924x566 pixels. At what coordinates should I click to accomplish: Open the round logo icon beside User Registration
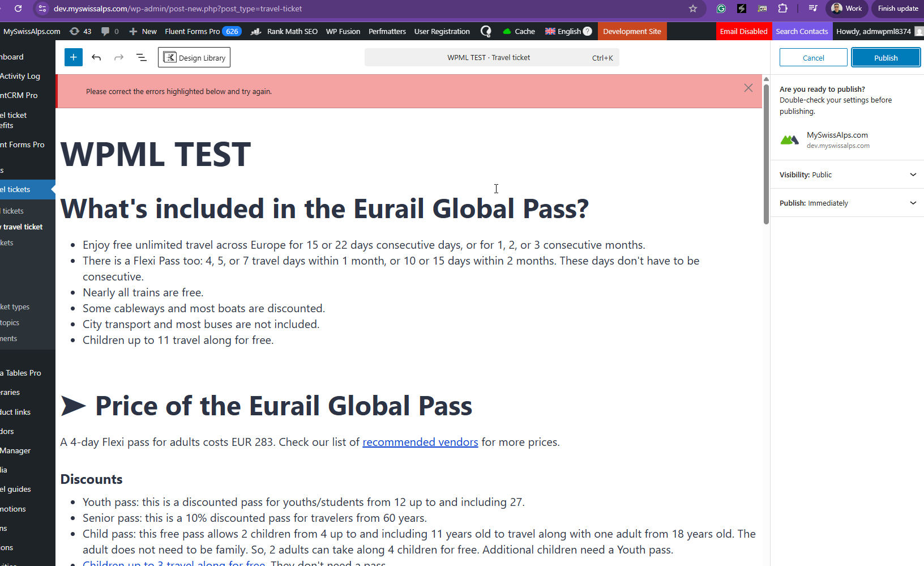pyautogui.click(x=486, y=31)
